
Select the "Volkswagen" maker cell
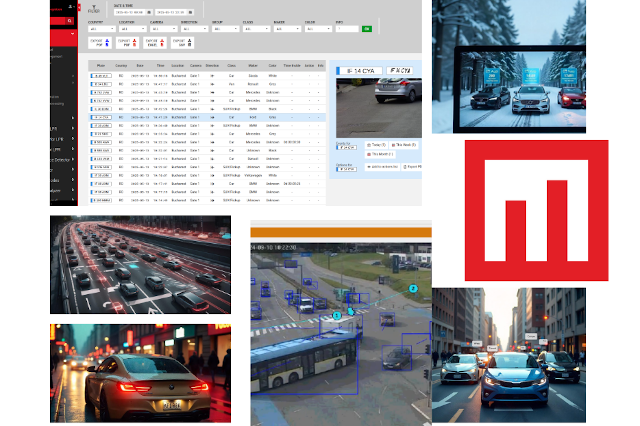(x=253, y=175)
